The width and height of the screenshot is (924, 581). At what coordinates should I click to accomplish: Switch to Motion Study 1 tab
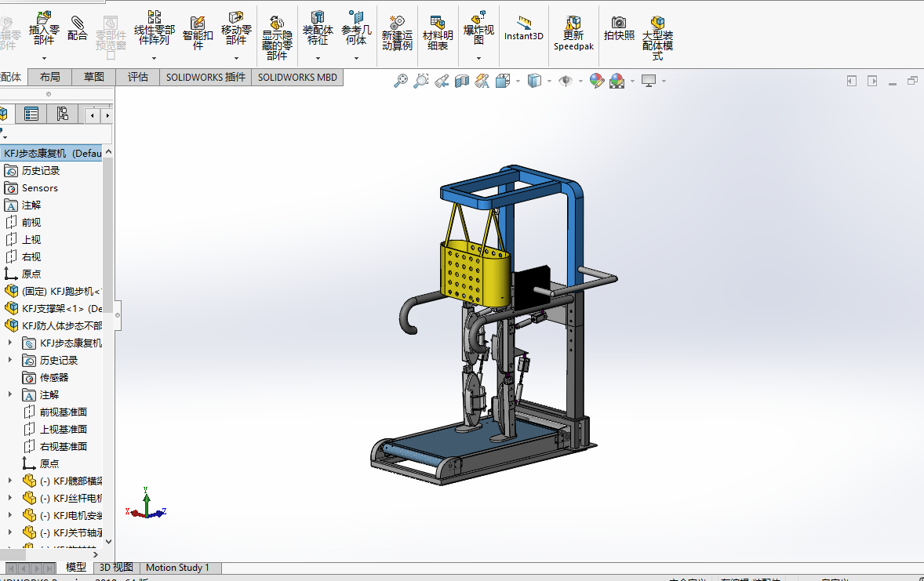point(178,568)
